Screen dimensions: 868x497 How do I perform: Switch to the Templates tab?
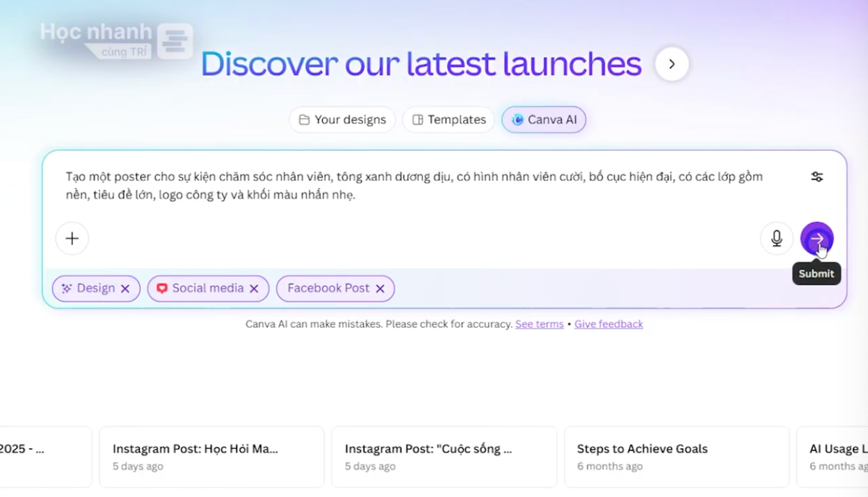pos(449,120)
